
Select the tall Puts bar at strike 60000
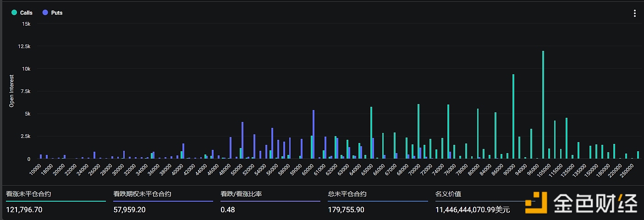point(314,134)
